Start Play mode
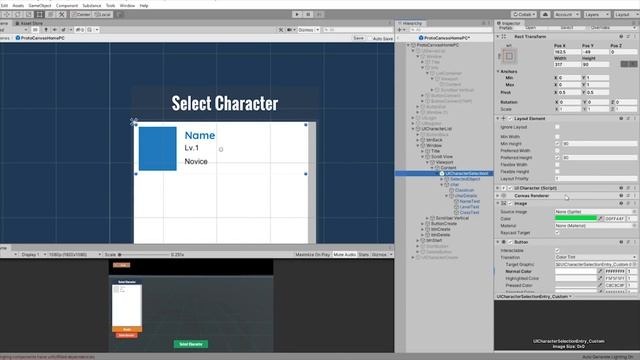The height and width of the screenshot is (360, 640). pos(297,14)
